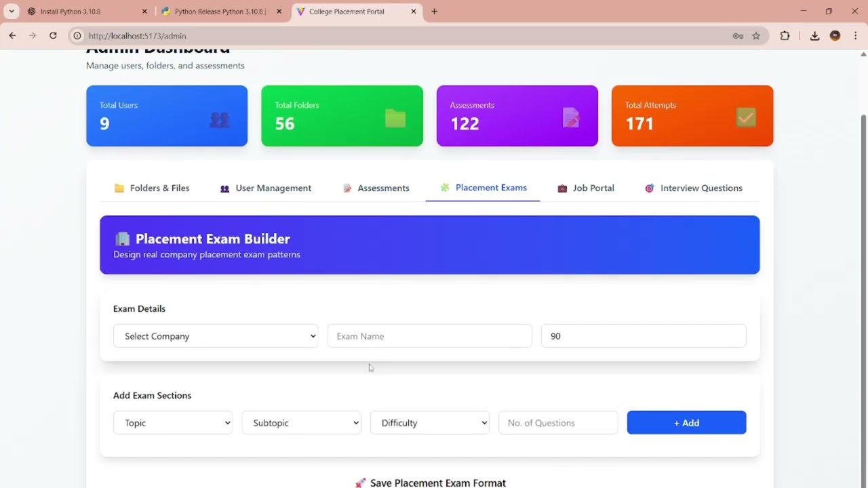
Task: Click the folder icon beside Folders & Files
Action: [x=119, y=188]
